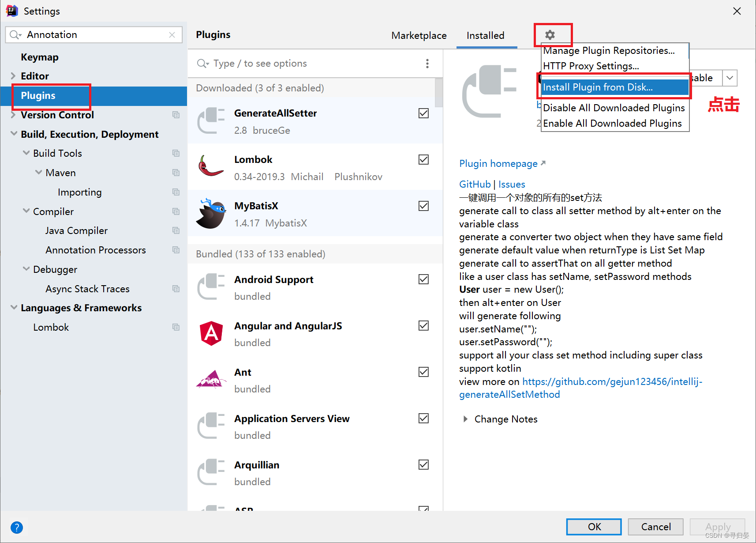The image size is (756, 543).
Task: Uncheck the Lombok plugin checkbox
Action: coord(423,160)
